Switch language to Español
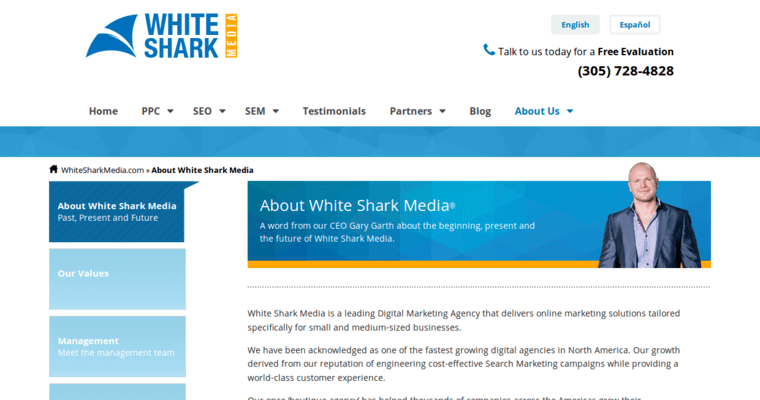Image resolution: width=760 pixels, height=400 pixels. click(x=635, y=25)
